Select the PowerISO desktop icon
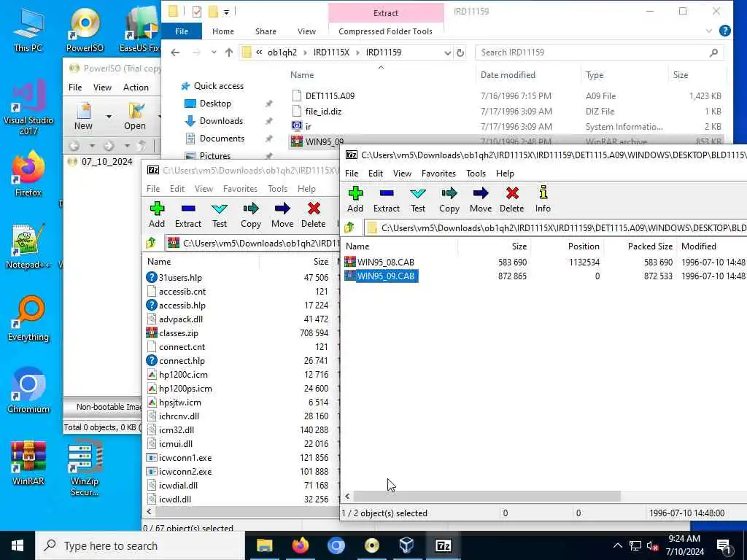The height and width of the screenshot is (560, 747). tap(85, 29)
